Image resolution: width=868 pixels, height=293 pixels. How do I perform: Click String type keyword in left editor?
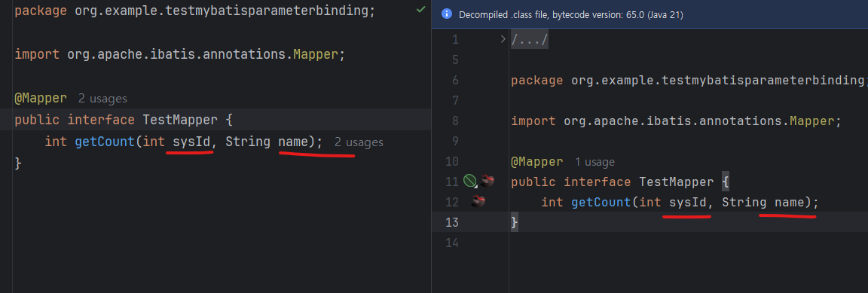248,142
